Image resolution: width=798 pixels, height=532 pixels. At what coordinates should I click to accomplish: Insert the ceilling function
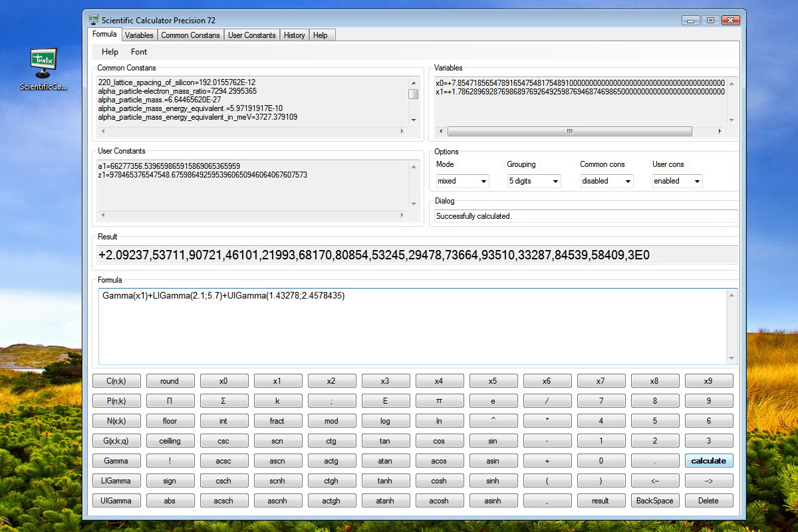pos(170,441)
